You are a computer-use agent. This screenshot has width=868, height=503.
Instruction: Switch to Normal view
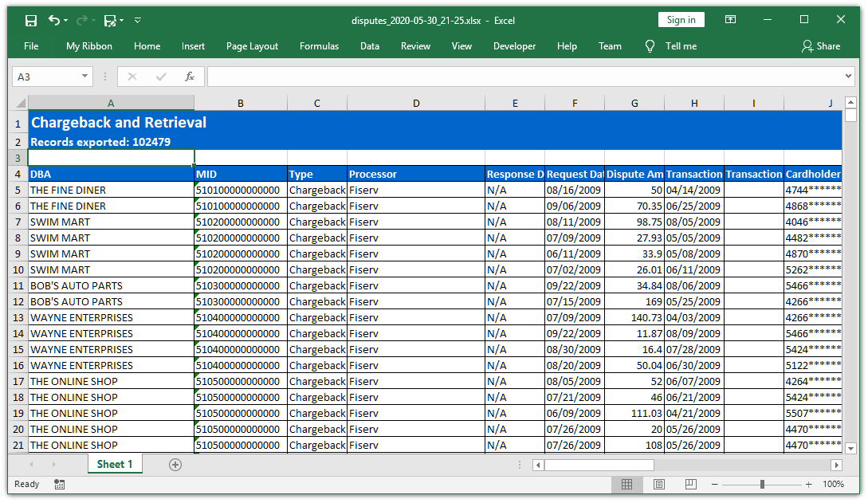(x=627, y=485)
